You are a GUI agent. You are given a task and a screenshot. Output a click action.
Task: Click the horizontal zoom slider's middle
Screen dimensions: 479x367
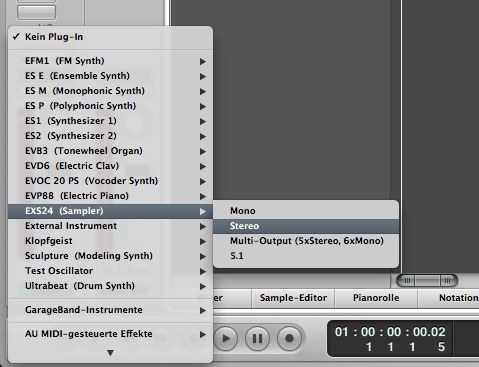coord(427,281)
